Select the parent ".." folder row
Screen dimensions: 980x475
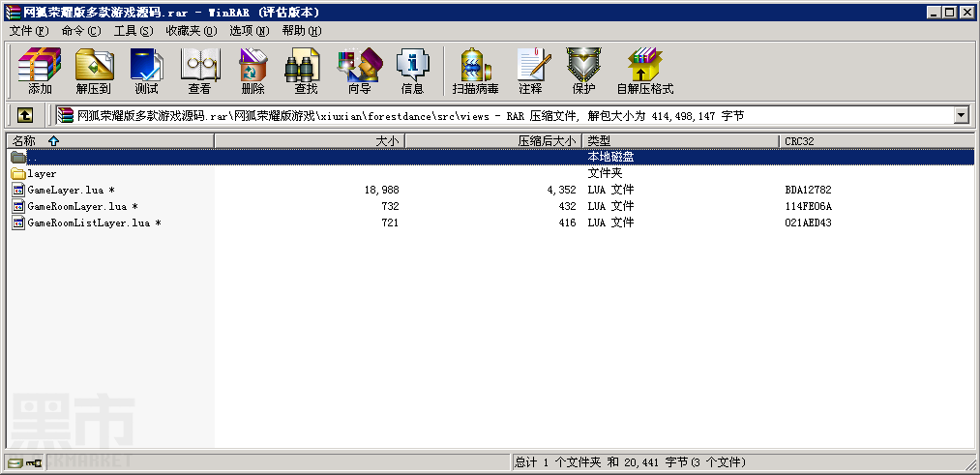[490, 157]
